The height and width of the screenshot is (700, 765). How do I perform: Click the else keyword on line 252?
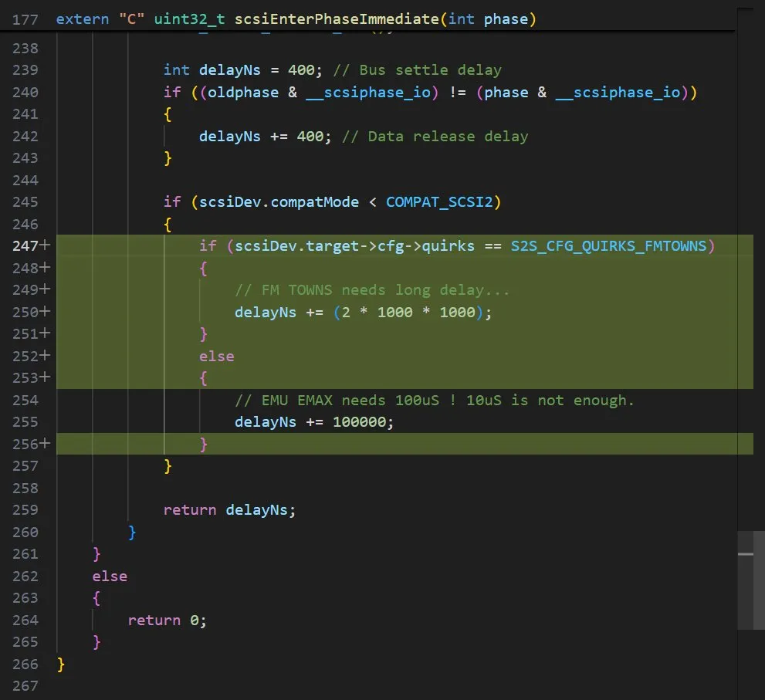217,356
